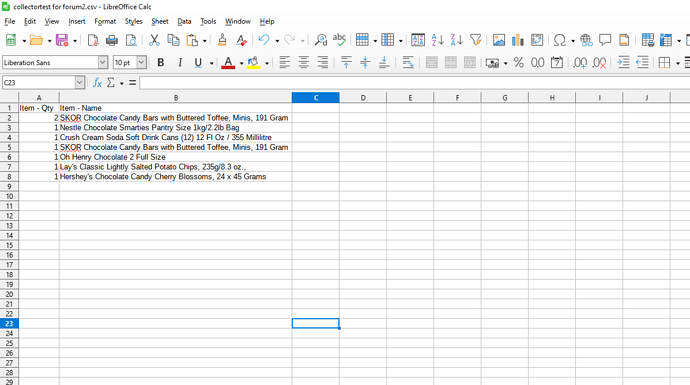Click the Sum sigma icon

(x=111, y=82)
